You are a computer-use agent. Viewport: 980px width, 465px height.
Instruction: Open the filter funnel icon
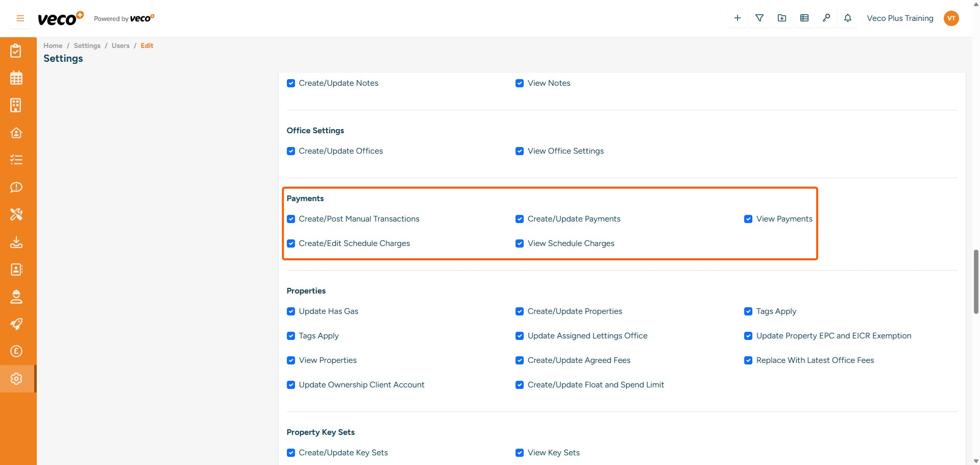759,18
